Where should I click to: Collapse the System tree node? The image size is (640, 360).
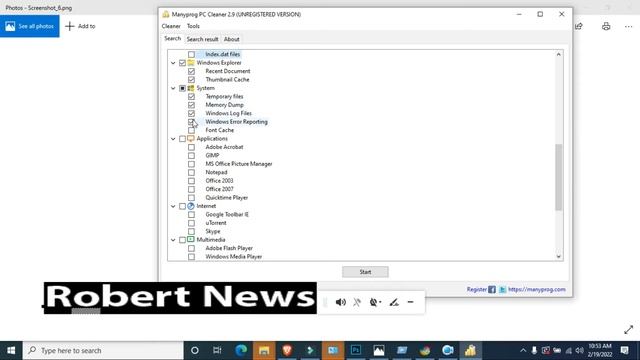click(173, 88)
